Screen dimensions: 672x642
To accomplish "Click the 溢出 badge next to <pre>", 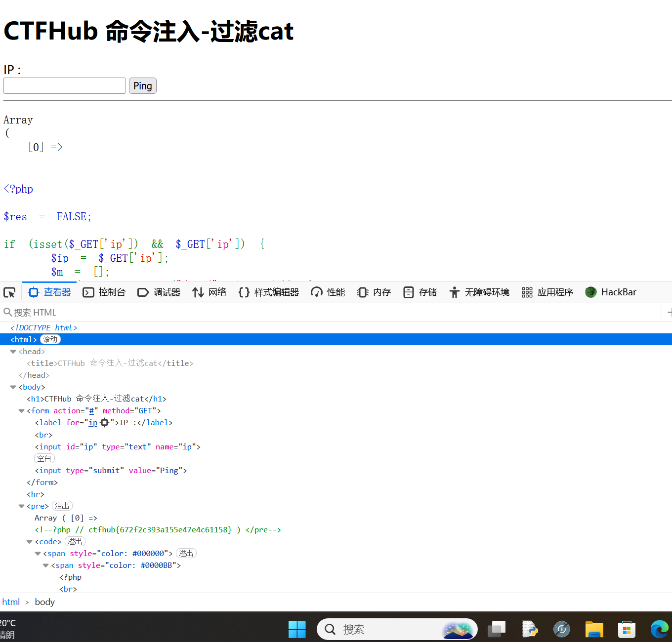I will (62, 506).
